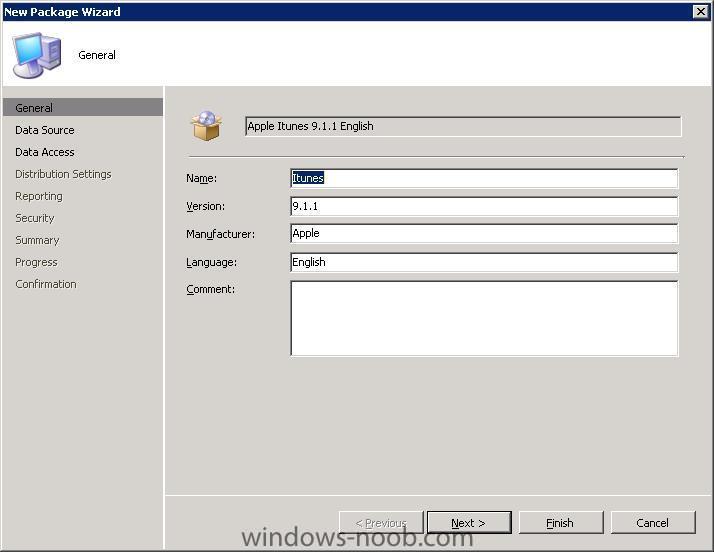Click the Language field showing English

point(484,262)
